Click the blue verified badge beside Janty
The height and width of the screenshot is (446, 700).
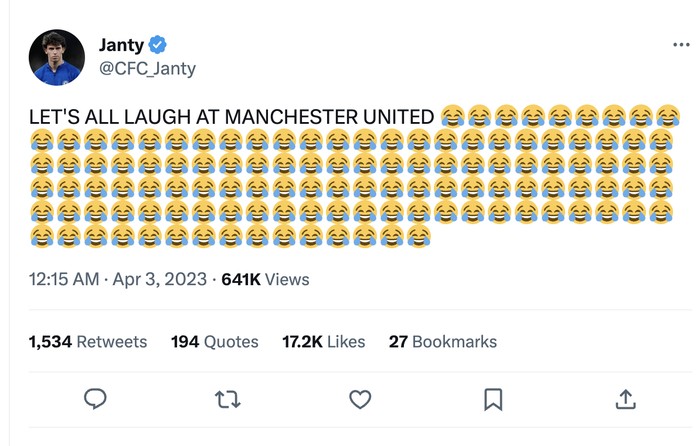click(x=158, y=45)
